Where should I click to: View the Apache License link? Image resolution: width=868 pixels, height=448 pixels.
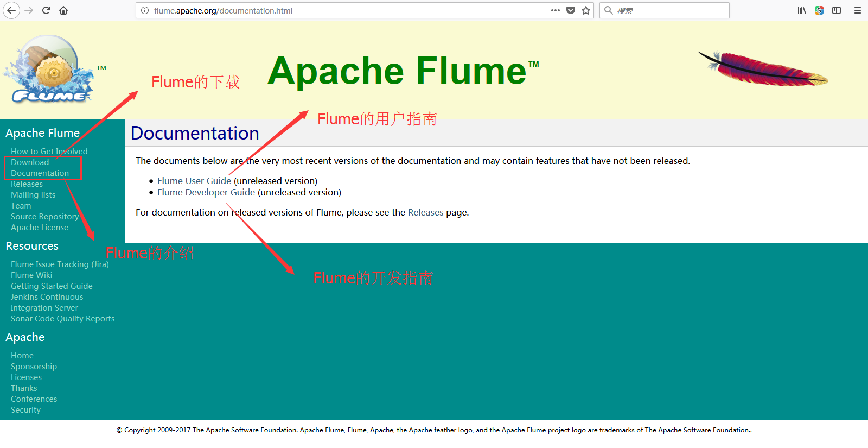point(40,228)
